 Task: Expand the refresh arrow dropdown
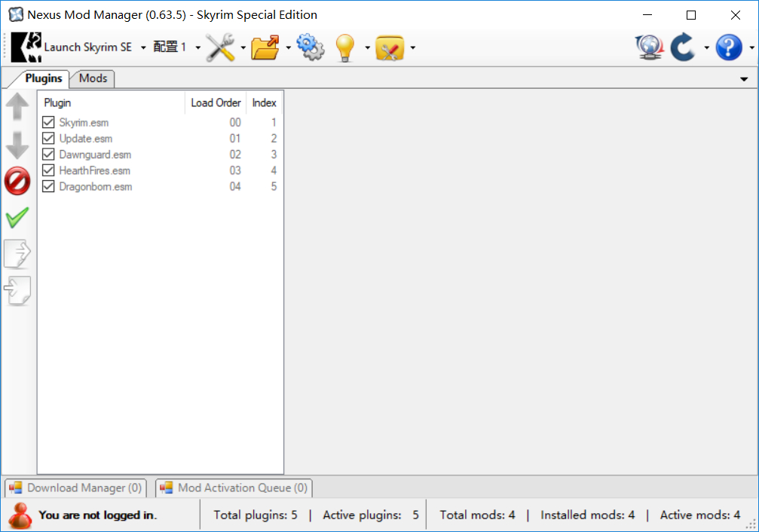(x=707, y=47)
